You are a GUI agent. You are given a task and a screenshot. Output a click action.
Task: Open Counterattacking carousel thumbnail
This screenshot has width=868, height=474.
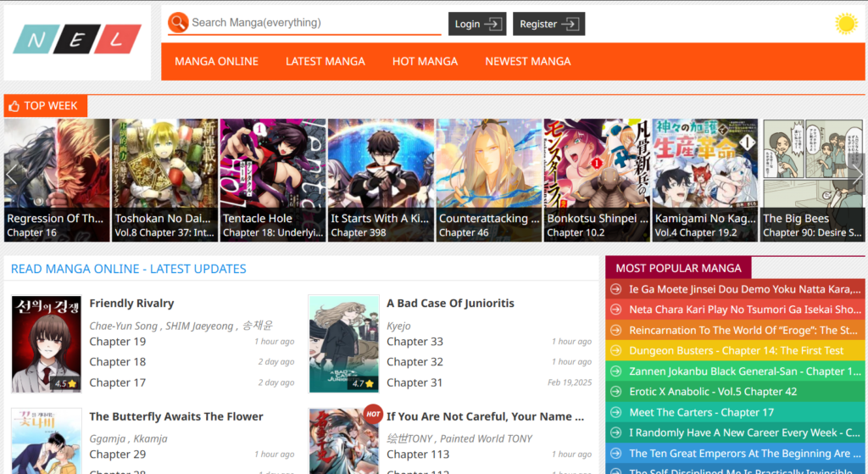[x=489, y=180]
